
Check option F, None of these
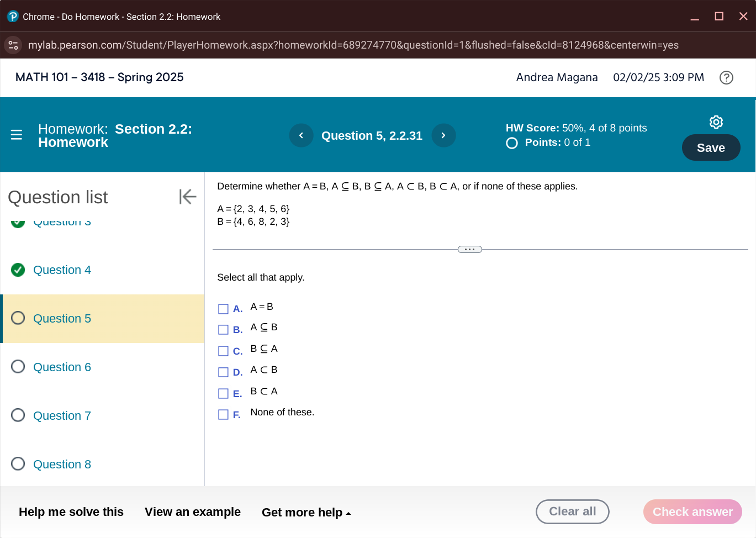[x=223, y=414]
